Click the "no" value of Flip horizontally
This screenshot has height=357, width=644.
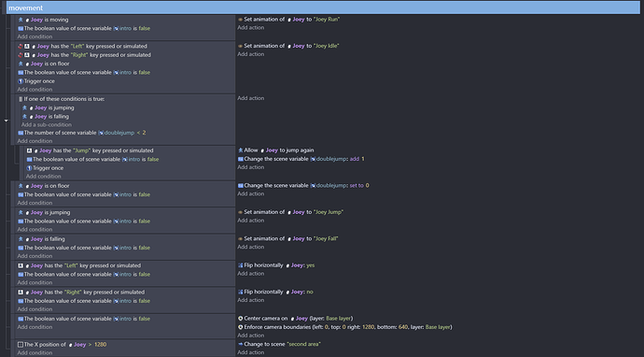[x=310, y=292]
